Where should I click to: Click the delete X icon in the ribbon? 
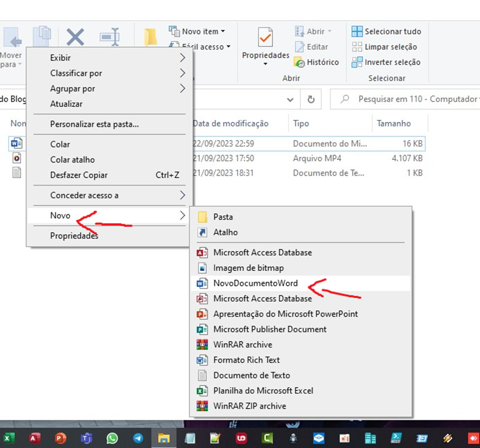[75, 37]
